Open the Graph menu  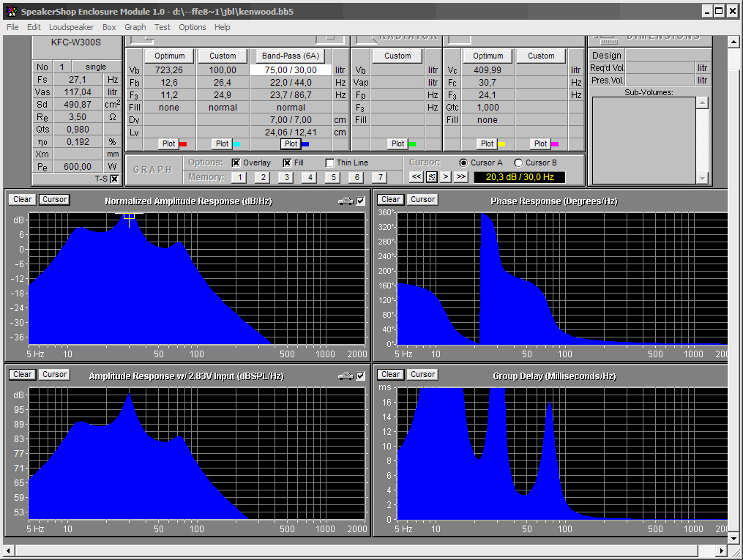[x=135, y=27]
